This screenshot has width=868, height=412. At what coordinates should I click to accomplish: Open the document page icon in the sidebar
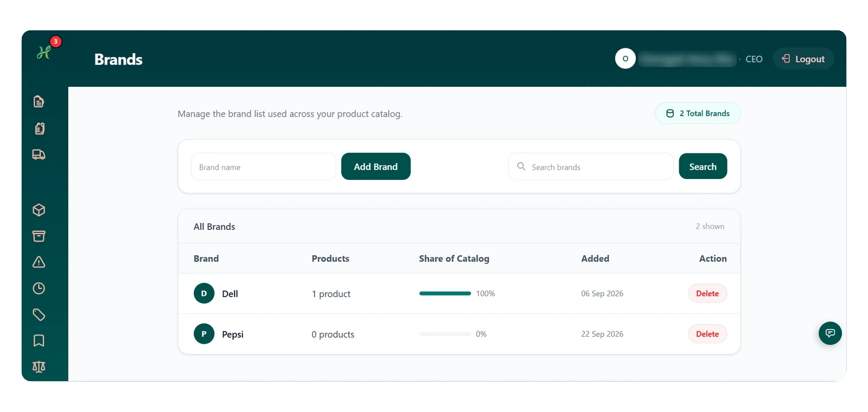39,101
